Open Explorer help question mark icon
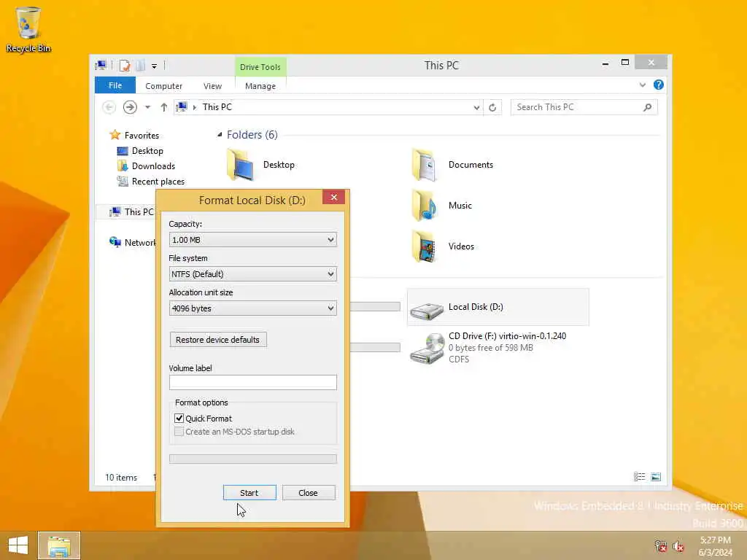 click(659, 85)
